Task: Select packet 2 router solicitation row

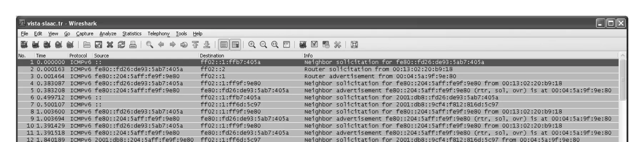Action: (318, 69)
